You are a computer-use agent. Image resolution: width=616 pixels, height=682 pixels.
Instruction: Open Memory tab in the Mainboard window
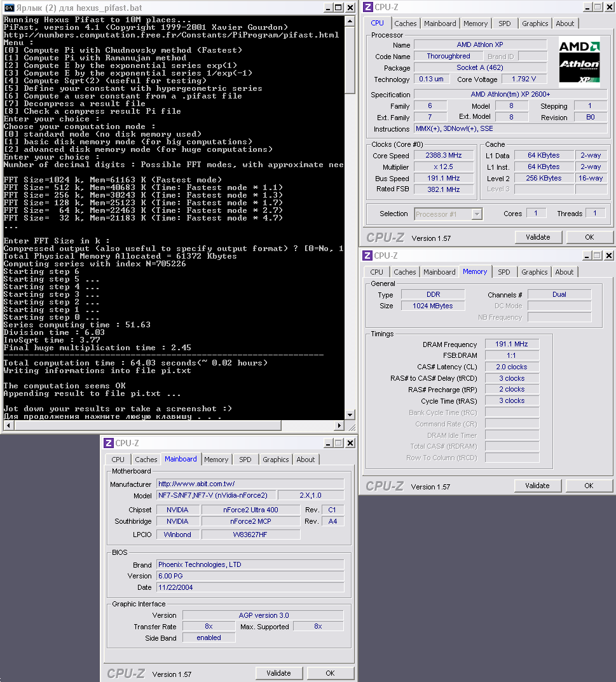216,460
